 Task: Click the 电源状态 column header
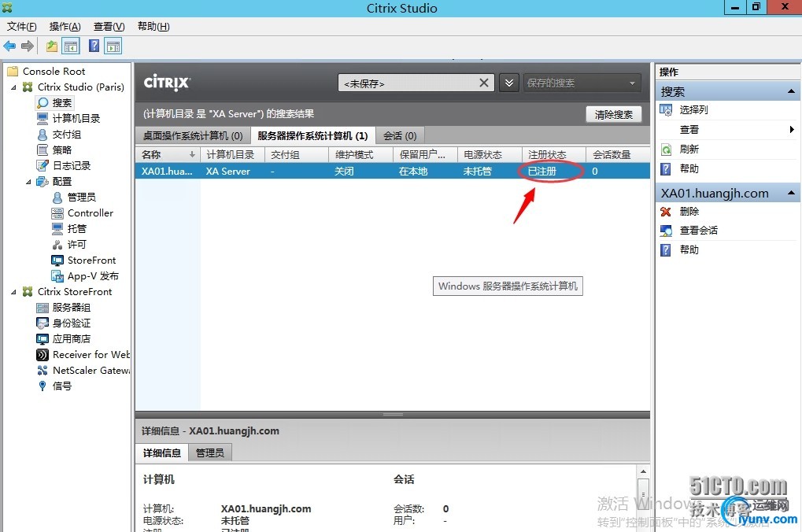click(490, 154)
